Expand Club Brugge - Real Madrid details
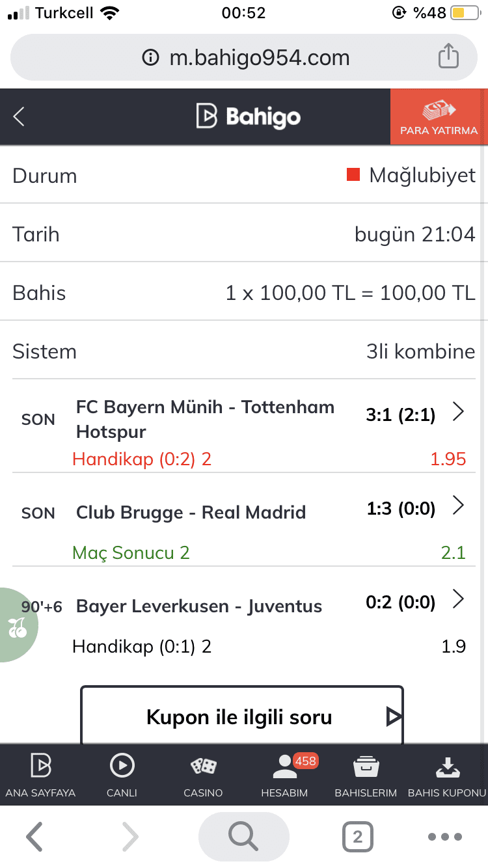Image resolution: width=488 pixels, height=868 pixels. click(459, 506)
